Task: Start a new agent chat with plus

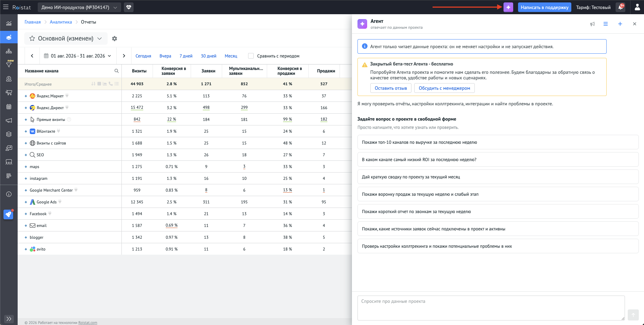Action: [620, 24]
